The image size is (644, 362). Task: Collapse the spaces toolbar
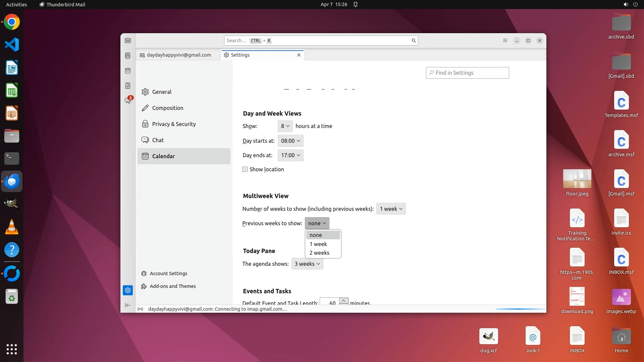pos(128,305)
